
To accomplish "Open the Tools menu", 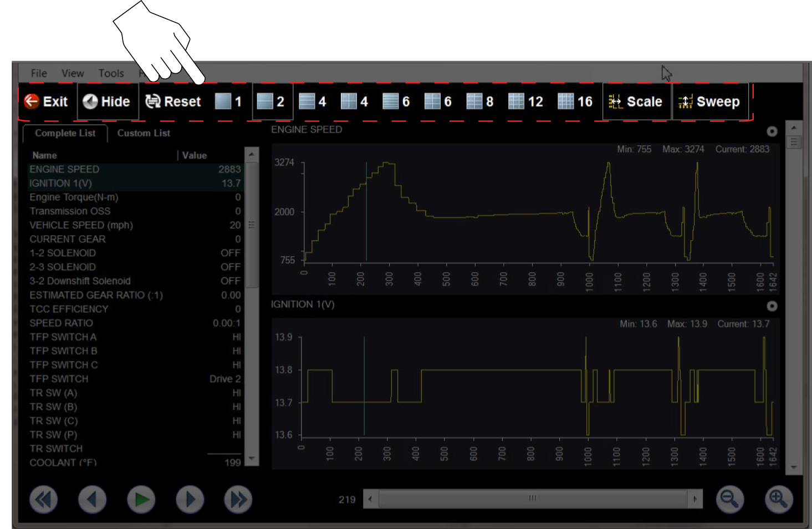I will point(111,73).
